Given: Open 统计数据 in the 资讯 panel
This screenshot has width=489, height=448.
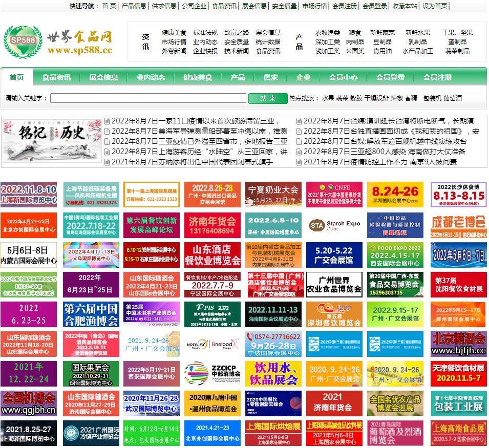Looking at the screenshot, I should [268, 42].
